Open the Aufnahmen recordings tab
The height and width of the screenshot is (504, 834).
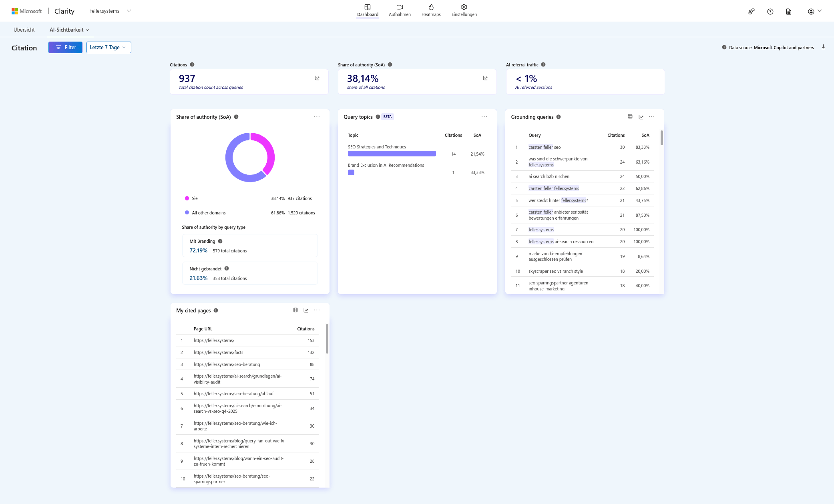400,10
